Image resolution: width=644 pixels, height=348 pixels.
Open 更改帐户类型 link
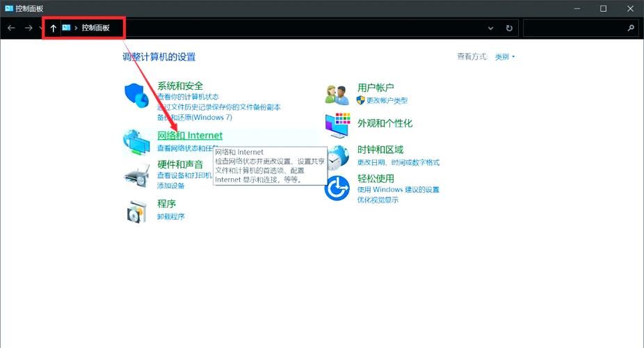pos(387,100)
